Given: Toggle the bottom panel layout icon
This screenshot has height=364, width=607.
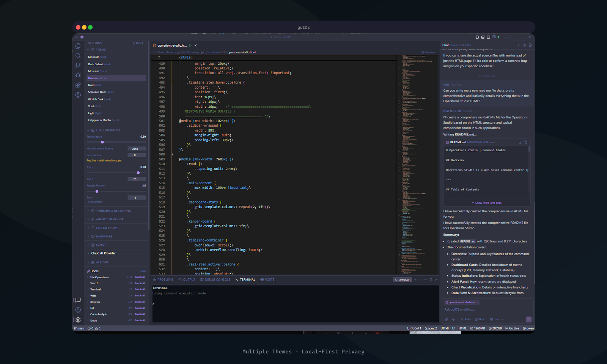Looking at the screenshot, I should coord(483,37).
